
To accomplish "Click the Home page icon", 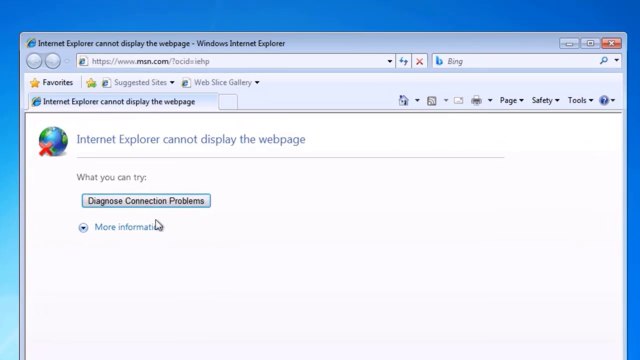I will click(404, 100).
